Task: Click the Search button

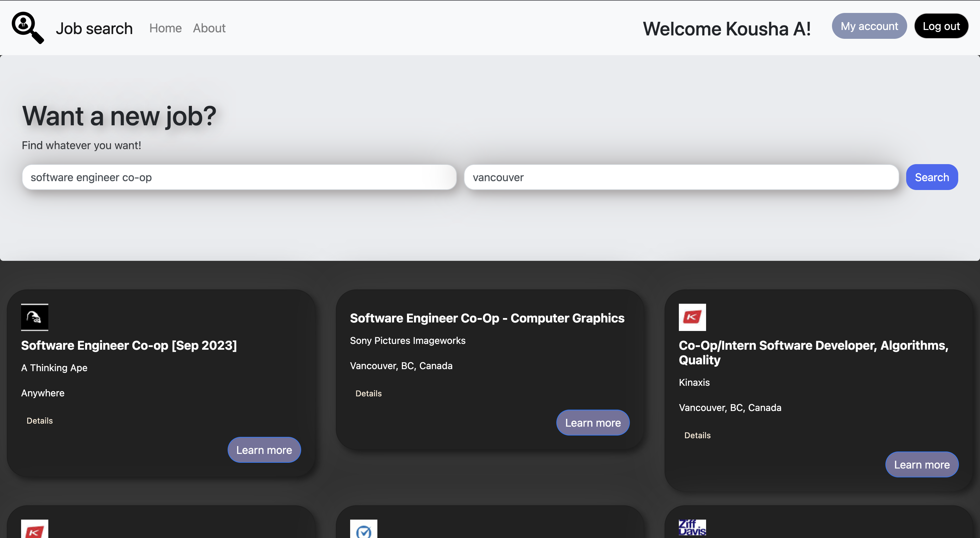Action: pyautogui.click(x=932, y=177)
